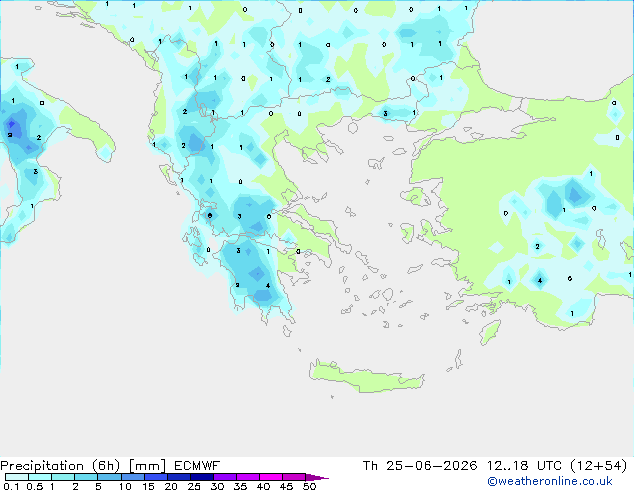Click the island of Crete on the map
This screenshot has width=634, height=490.
[366, 378]
